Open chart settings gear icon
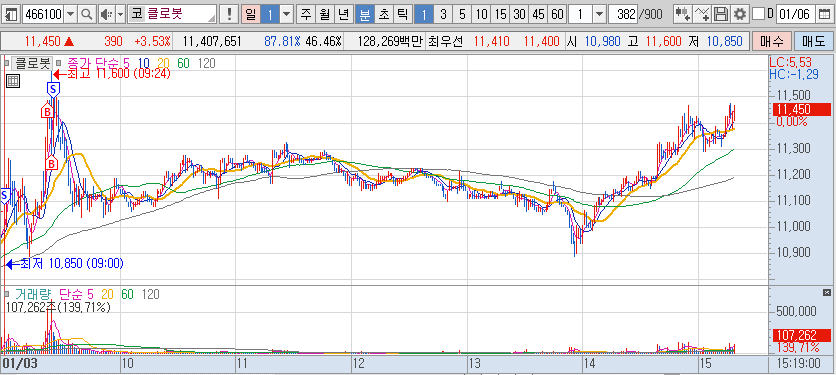 click(x=739, y=14)
